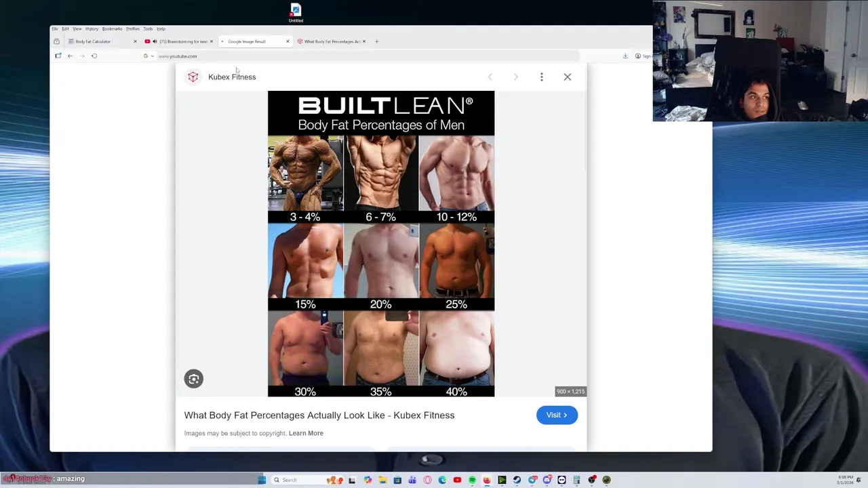Open the YouTube app on the taskbar
868x488 pixels.
pos(457,480)
